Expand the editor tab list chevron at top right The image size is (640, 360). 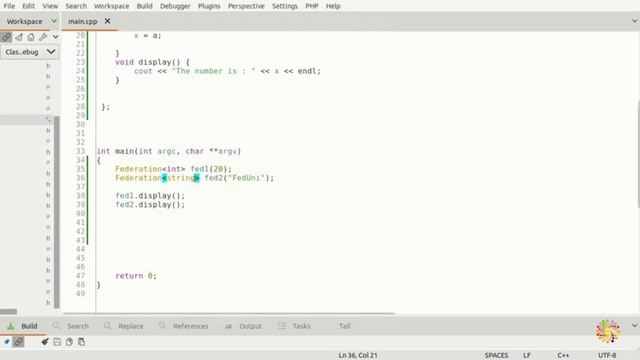[634, 21]
